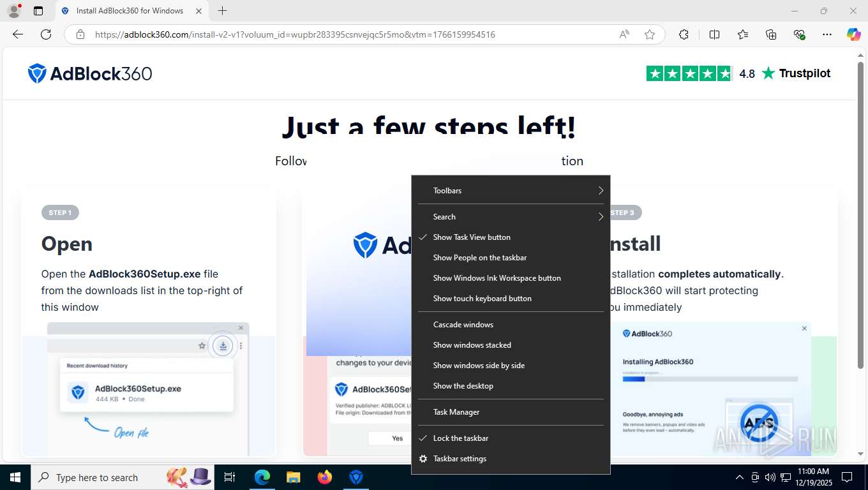Viewport: 868px width, 490px height.
Task: Open AdBlock360 shield taskbar icon
Action: coord(356,477)
